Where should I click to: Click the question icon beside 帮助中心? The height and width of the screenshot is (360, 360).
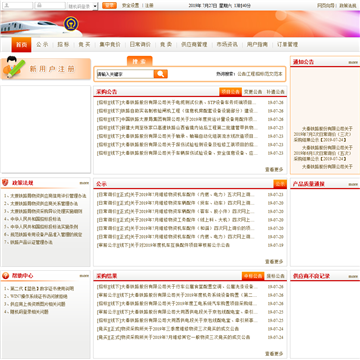coord(5,276)
